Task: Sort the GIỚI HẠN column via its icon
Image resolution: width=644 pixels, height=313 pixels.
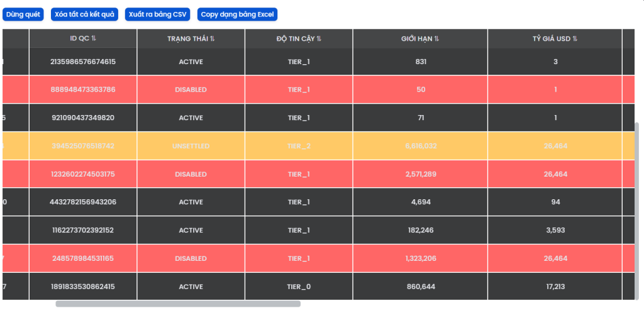Action: coord(436,38)
